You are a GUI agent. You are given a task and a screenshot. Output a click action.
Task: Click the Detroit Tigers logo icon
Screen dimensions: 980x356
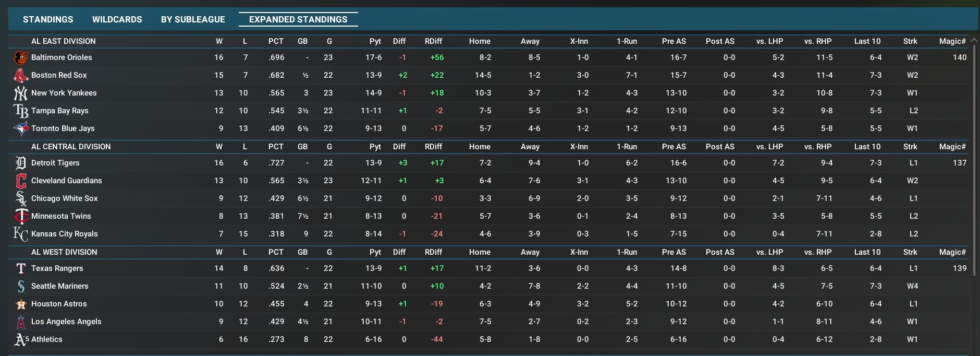point(21,163)
